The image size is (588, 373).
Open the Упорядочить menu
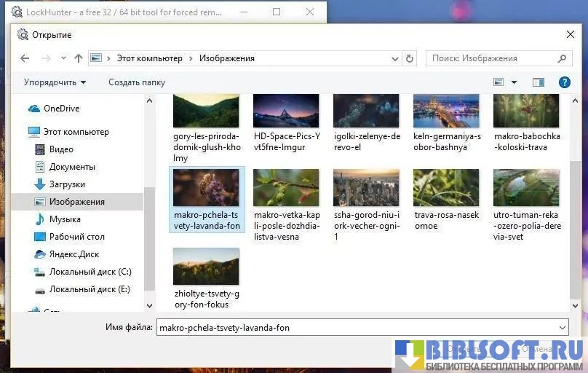[55, 82]
